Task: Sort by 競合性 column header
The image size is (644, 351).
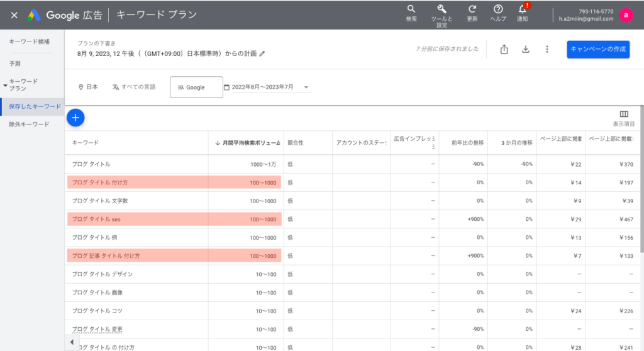Action: click(296, 143)
